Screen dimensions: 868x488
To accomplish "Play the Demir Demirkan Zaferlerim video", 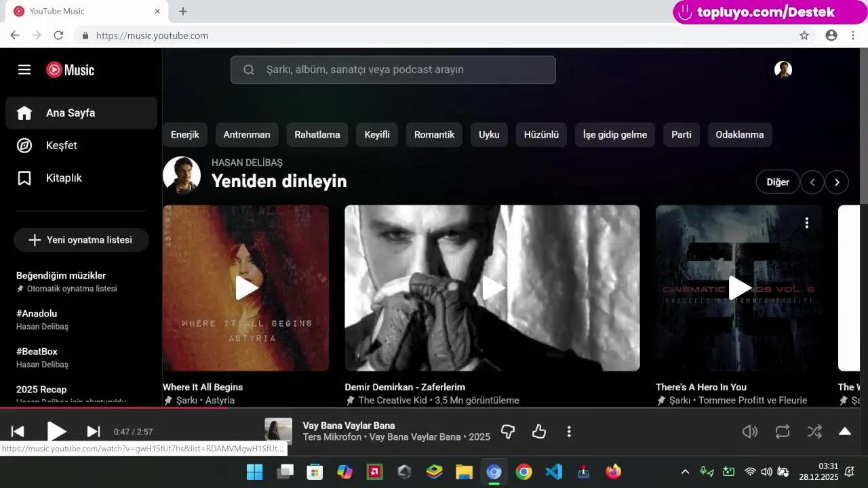I will (492, 288).
